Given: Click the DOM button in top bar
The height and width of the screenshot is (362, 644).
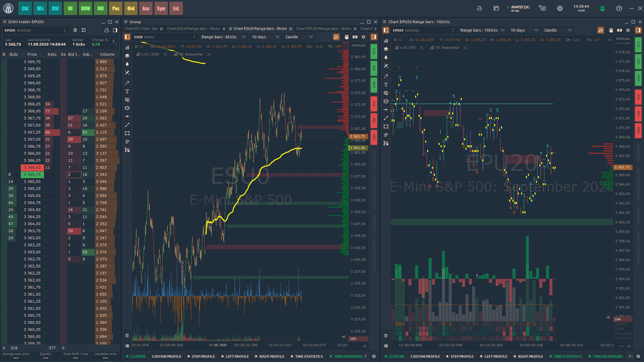Looking at the screenshot, I should (x=86, y=8).
